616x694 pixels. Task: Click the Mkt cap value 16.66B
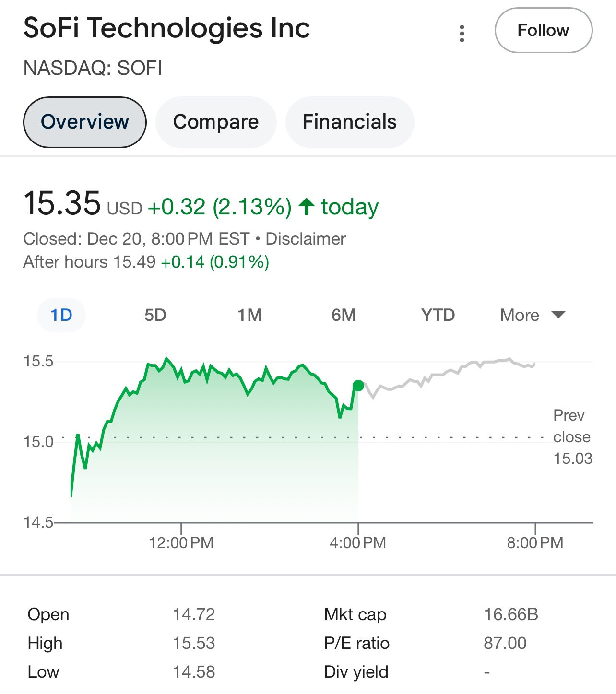coord(511,614)
